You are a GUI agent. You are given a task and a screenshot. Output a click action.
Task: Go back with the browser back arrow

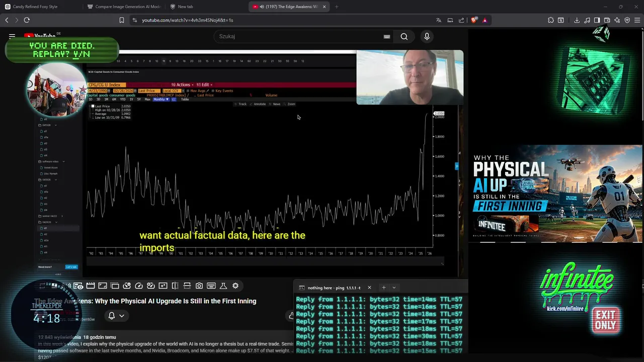tap(7, 20)
